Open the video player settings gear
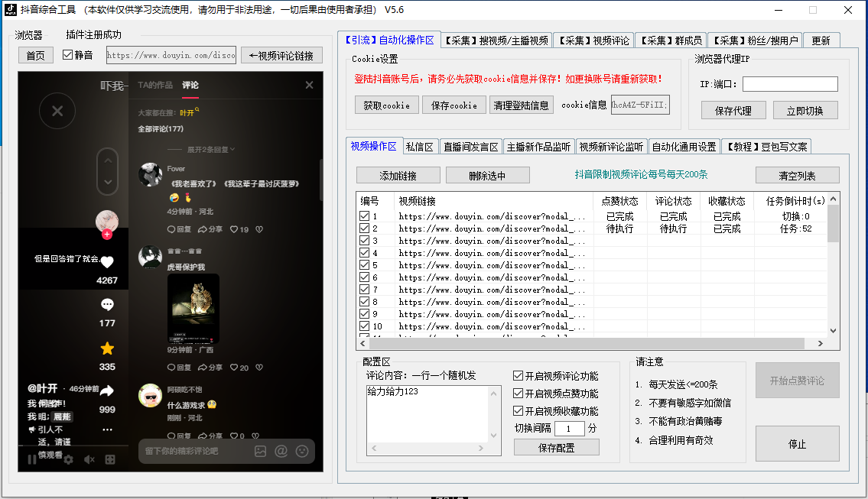 pyautogui.click(x=68, y=459)
